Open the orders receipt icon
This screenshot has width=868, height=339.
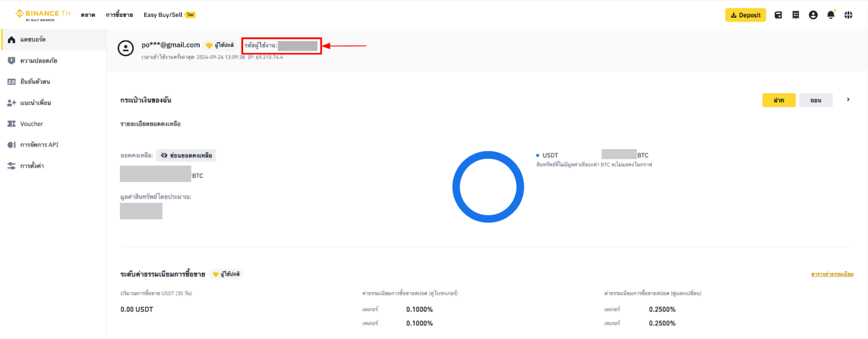point(795,15)
